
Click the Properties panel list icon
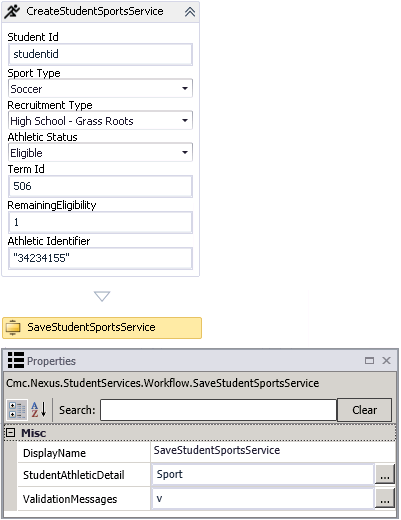[16, 360]
